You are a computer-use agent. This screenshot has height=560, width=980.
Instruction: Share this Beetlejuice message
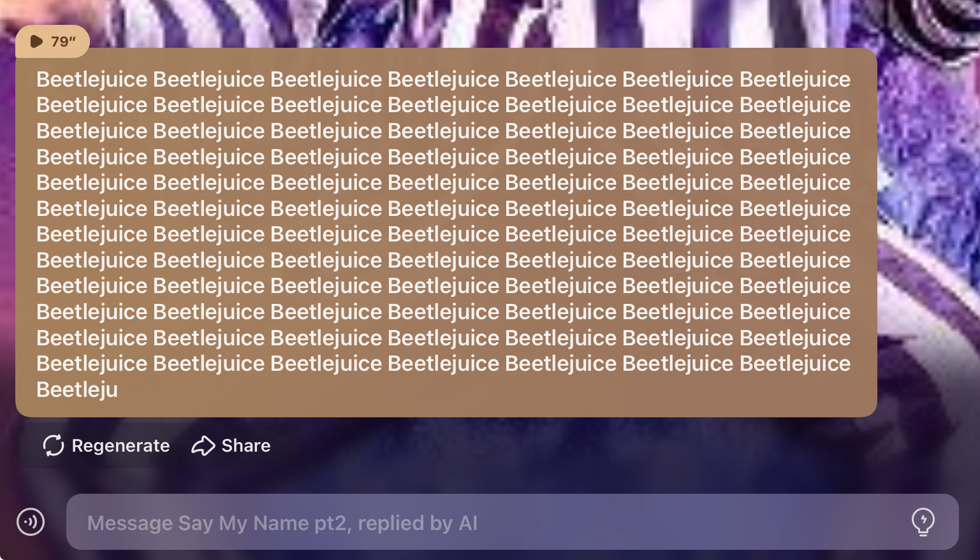231,445
